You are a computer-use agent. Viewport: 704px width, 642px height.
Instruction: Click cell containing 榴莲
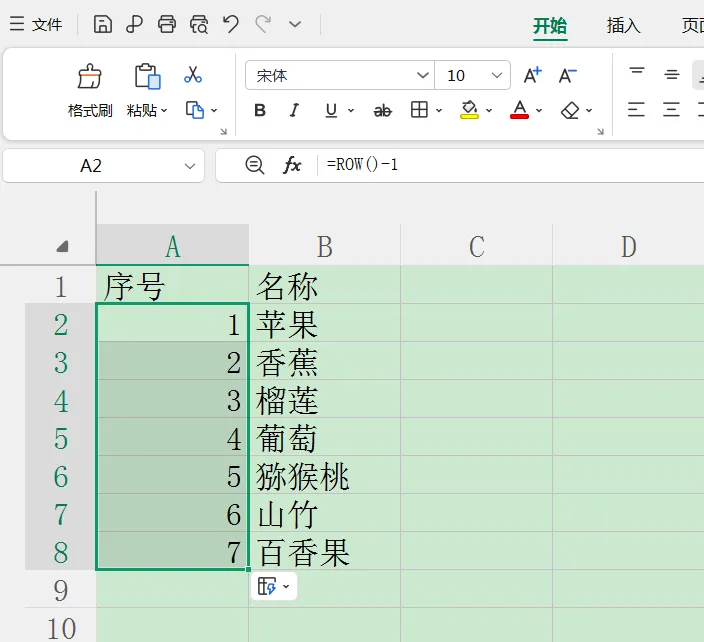pyautogui.click(x=325, y=400)
